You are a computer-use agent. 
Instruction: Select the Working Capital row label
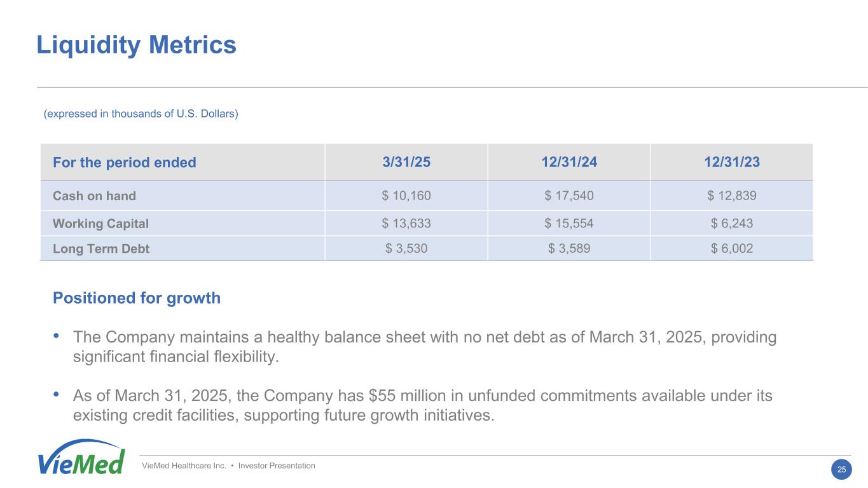[100, 224]
